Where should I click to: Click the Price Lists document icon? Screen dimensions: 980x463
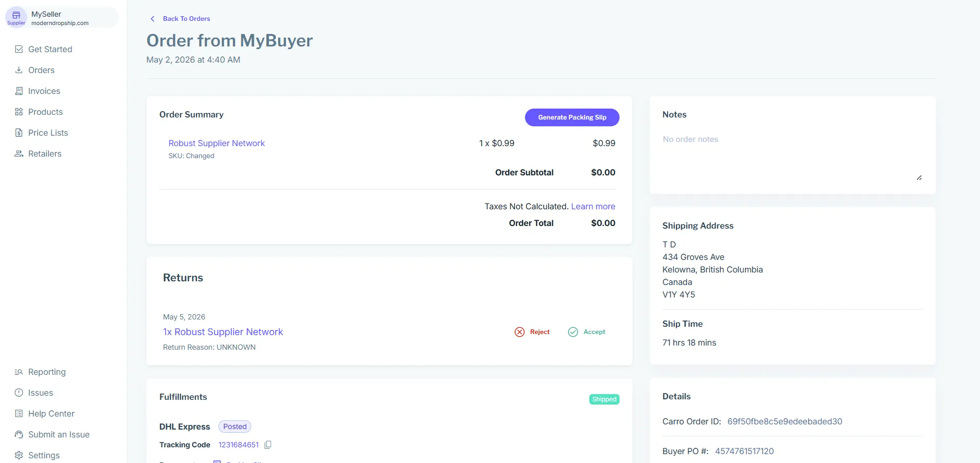(19, 133)
